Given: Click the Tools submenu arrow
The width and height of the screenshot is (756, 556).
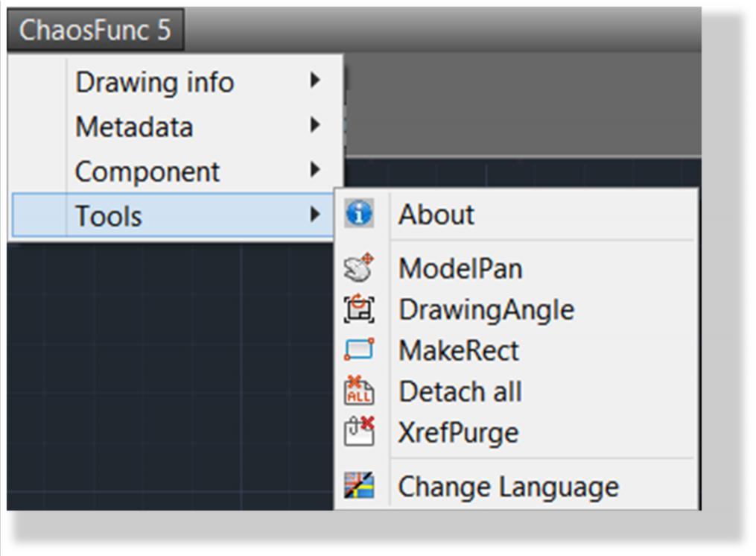Looking at the screenshot, I should click(x=315, y=215).
